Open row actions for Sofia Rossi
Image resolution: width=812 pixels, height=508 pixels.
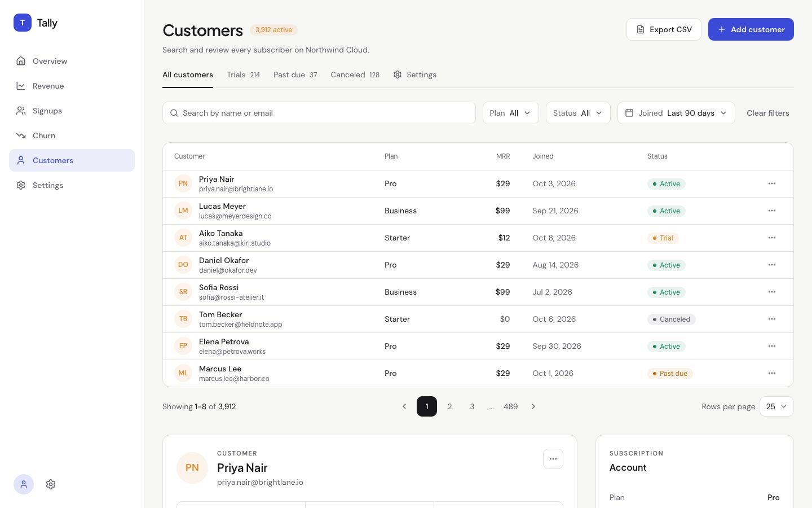click(x=772, y=292)
